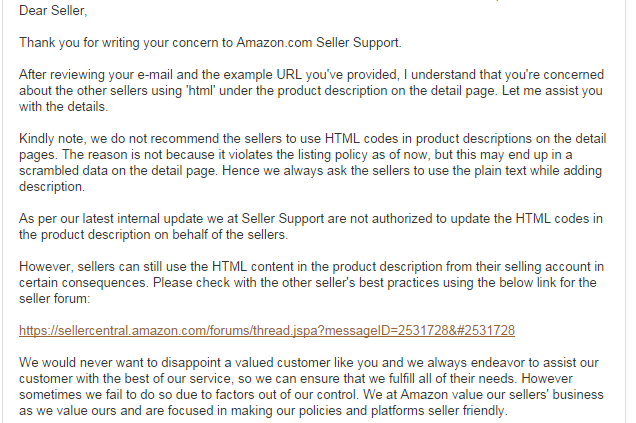Click 'Let me assist you' sentence
636x423 pixels.
tap(552, 90)
